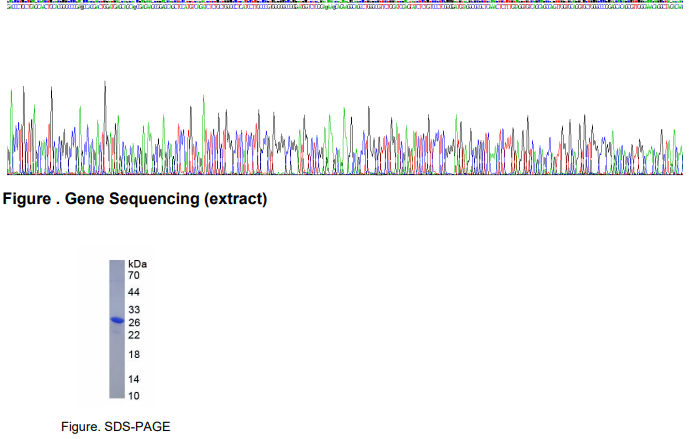Click the nucleotide sequence strip above the chromatogram
Viewport: 692px width, 439px height.
pos(345,4)
